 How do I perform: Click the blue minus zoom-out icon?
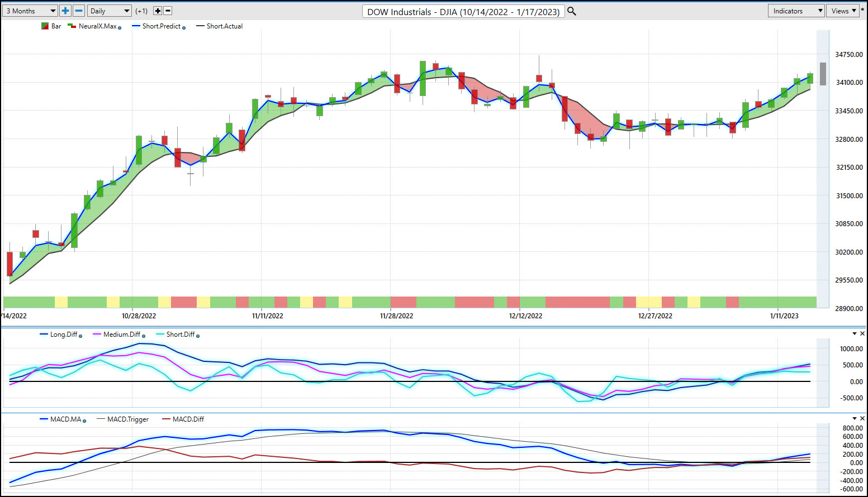[x=79, y=11]
